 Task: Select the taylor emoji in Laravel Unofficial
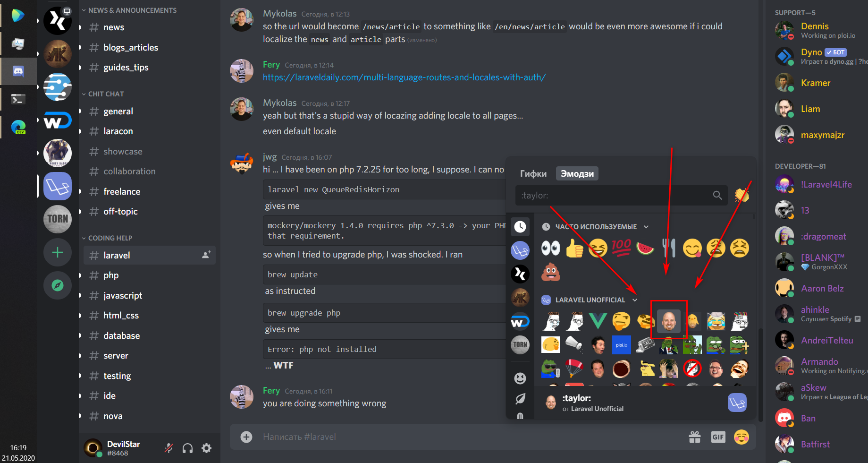[669, 321]
